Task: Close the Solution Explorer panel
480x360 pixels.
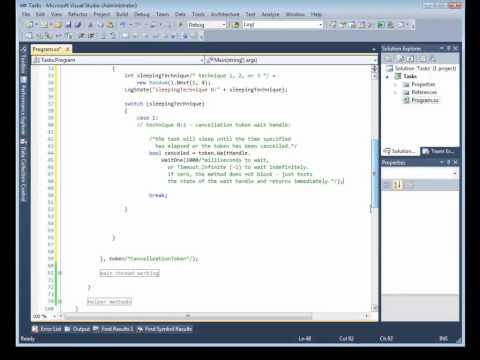Action: (455, 49)
